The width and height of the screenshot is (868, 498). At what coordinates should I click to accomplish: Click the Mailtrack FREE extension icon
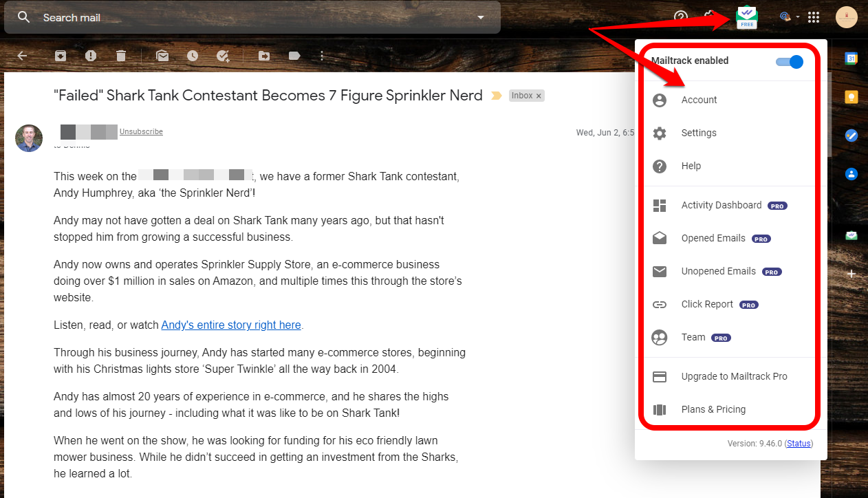tap(747, 17)
